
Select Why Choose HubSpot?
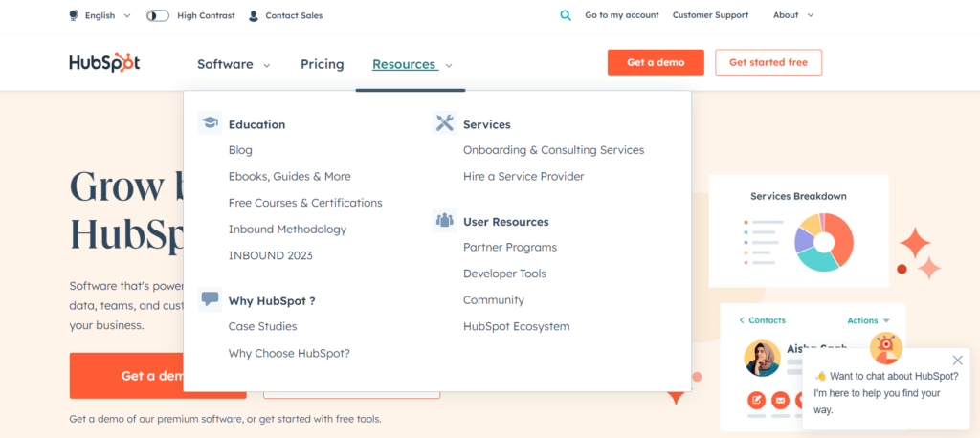coord(289,353)
